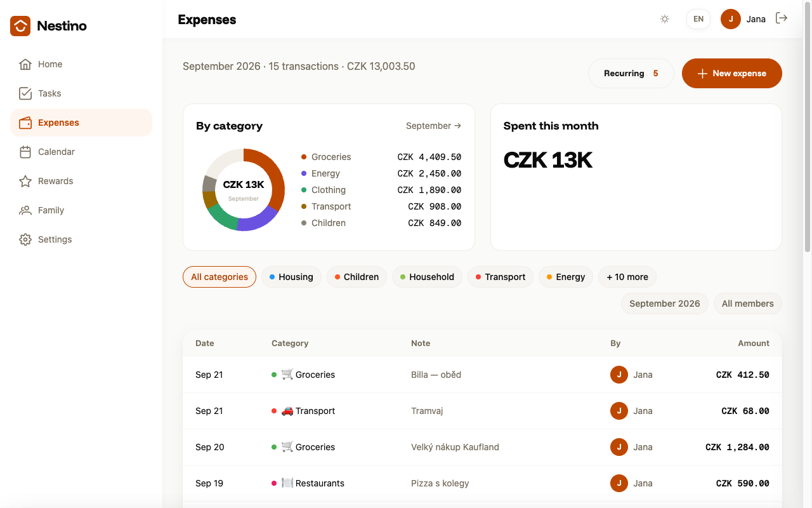The width and height of the screenshot is (812, 508).
Task: Click Jana's avatar in the top bar
Action: (x=731, y=19)
